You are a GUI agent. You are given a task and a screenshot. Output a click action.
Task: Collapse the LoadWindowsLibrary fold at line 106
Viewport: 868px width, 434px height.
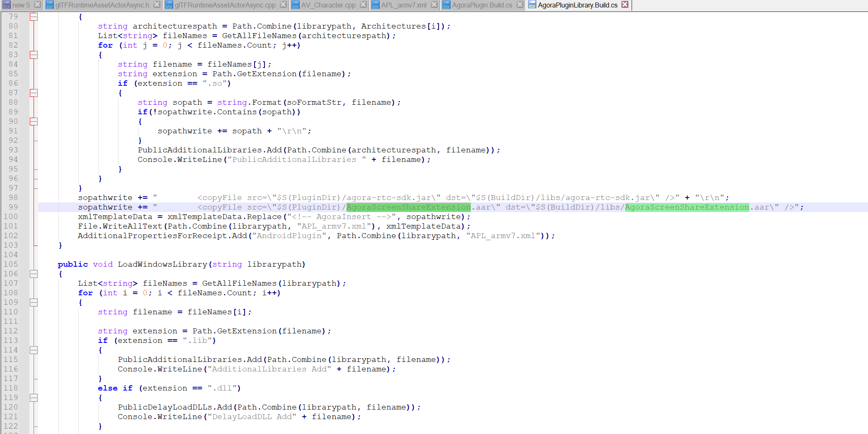(x=34, y=274)
